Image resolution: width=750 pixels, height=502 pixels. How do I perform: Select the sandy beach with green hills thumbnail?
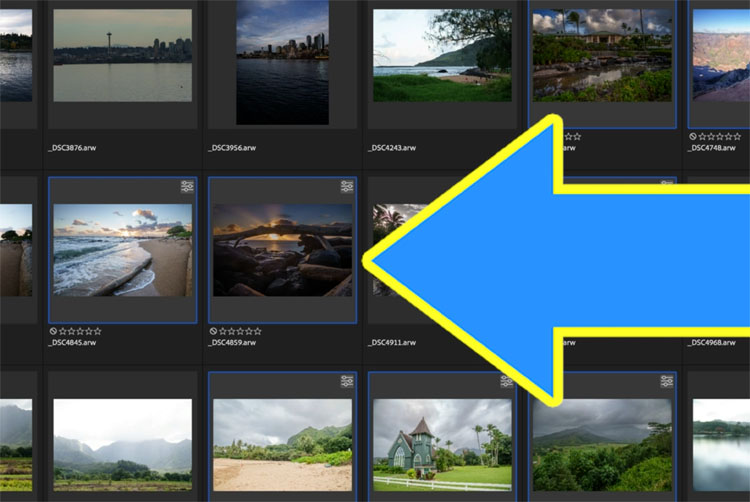[x=282, y=445]
